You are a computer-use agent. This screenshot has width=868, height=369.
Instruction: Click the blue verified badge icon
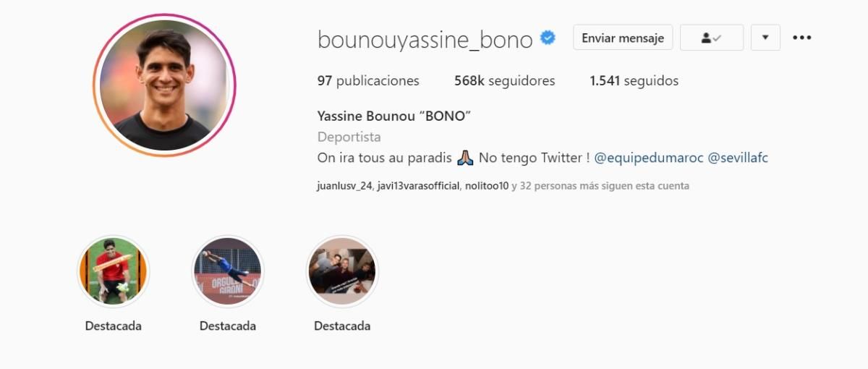coord(548,38)
